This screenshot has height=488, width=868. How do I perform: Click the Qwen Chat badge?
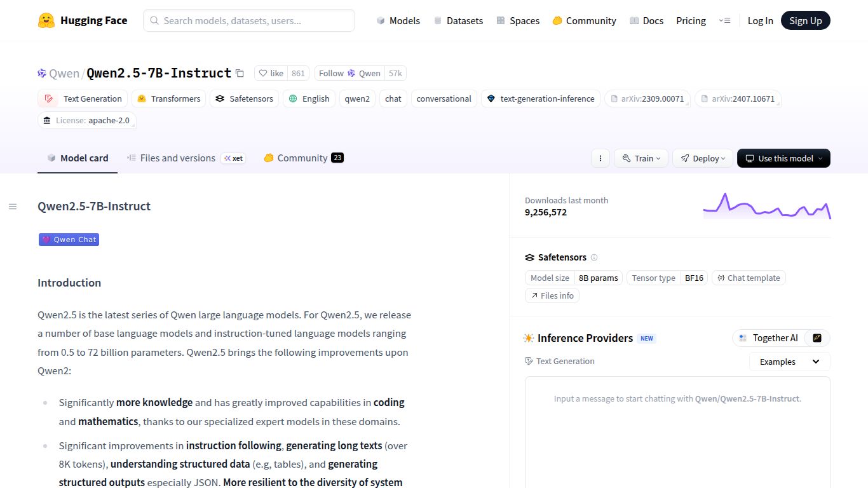(69, 240)
